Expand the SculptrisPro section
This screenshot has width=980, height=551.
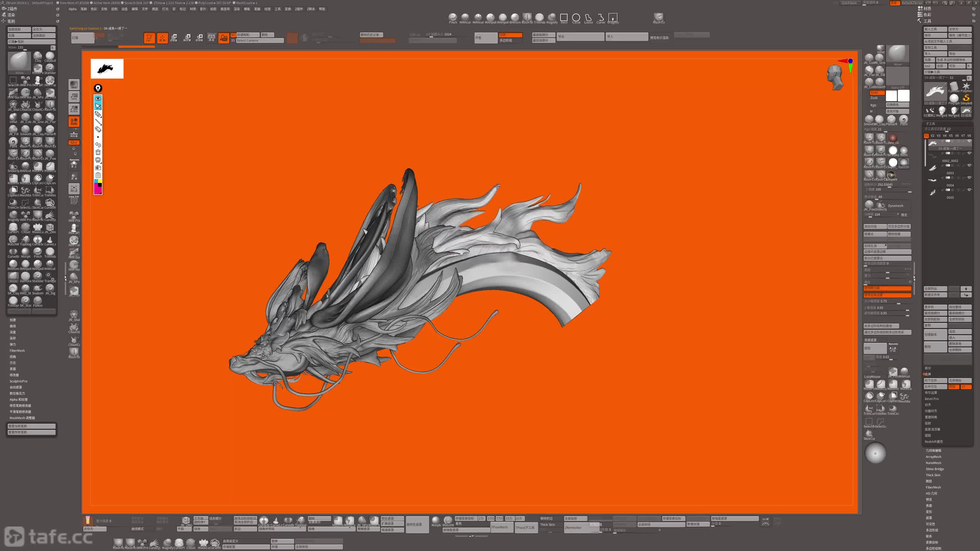18,381
